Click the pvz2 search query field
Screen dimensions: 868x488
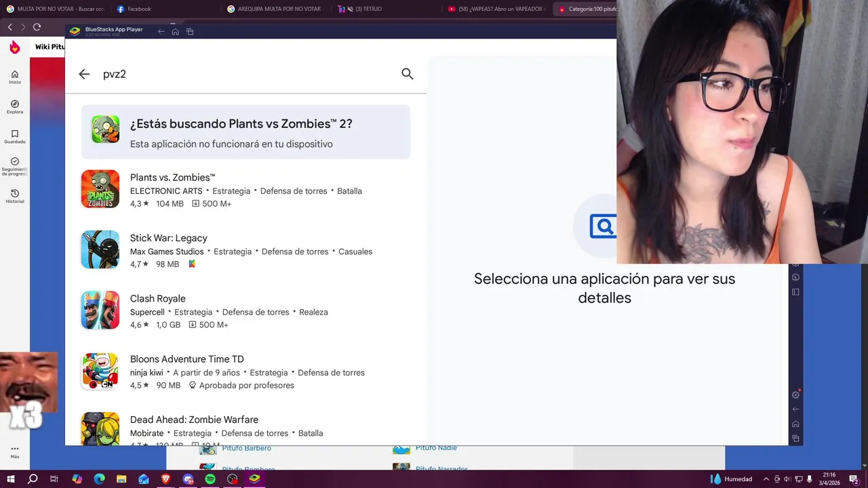tap(244, 74)
